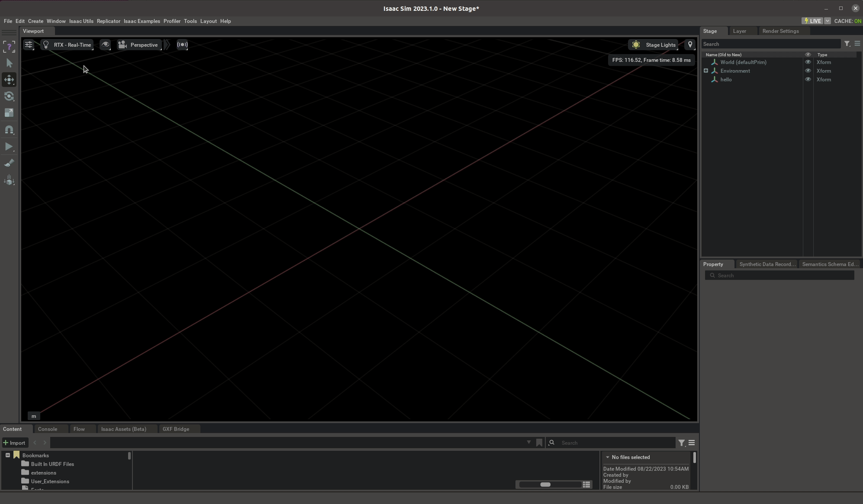Image resolution: width=863 pixels, height=504 pixels.
Task: Open the Replicator menu
Action: (x=108, y=21)
